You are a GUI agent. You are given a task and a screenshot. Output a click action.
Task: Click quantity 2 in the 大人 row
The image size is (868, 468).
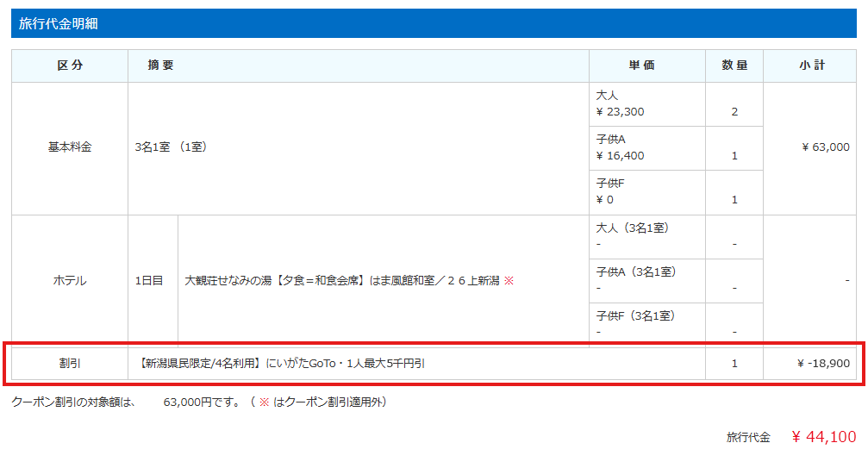pyautogui.click(x=734, y=112)
